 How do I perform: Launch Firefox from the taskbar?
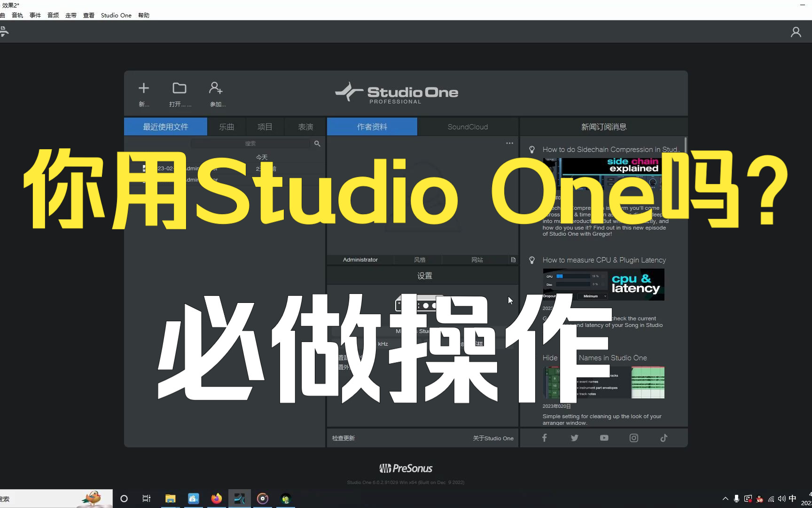[216, 499]
